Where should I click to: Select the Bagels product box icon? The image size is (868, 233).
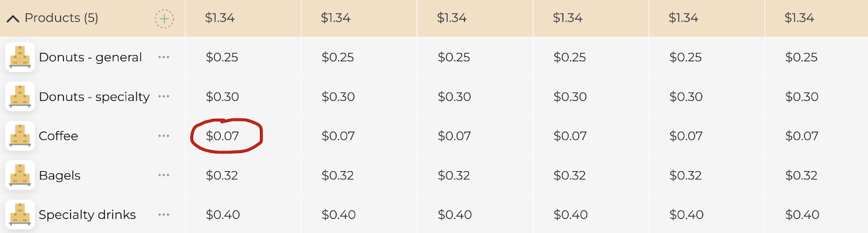pyautogui.click(x=20, y=175)
